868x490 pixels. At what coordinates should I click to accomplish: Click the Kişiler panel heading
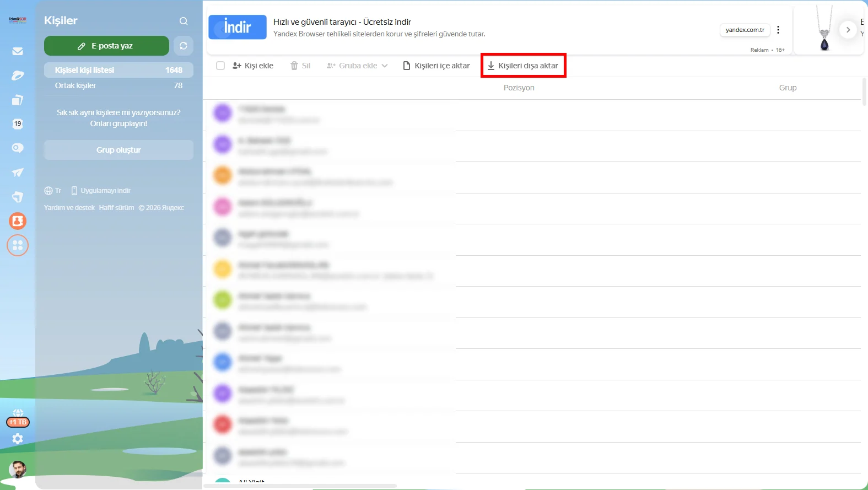[x=61, y=20]
